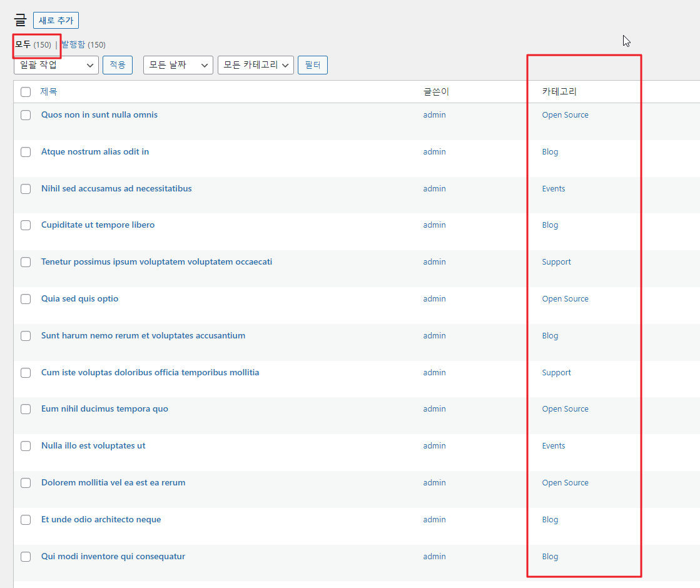Open post Eum nihil ducimus tempora quo
Viewport: 700px width, 588px height.
click(x=105, y=409)
